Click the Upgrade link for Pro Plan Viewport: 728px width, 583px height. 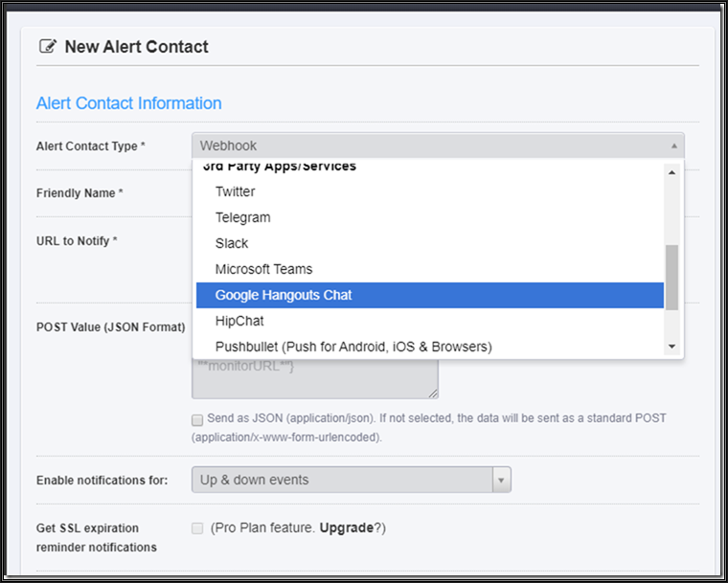pos(347,527)
